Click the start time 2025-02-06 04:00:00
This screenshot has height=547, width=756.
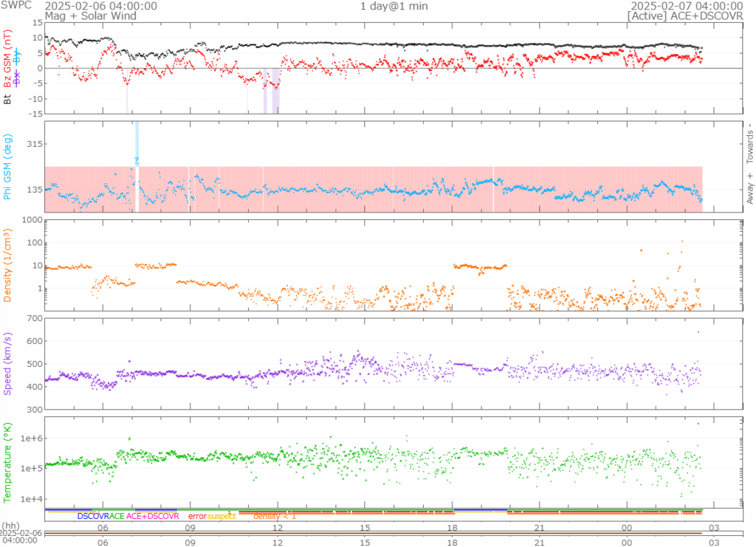[100, 6]
